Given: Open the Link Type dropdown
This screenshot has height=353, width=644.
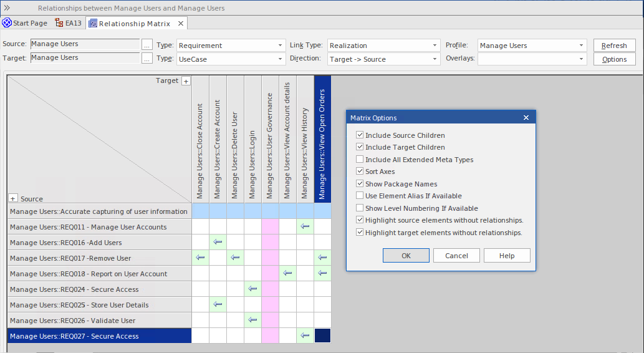Looking at the screenshot, I should point(435,46).
